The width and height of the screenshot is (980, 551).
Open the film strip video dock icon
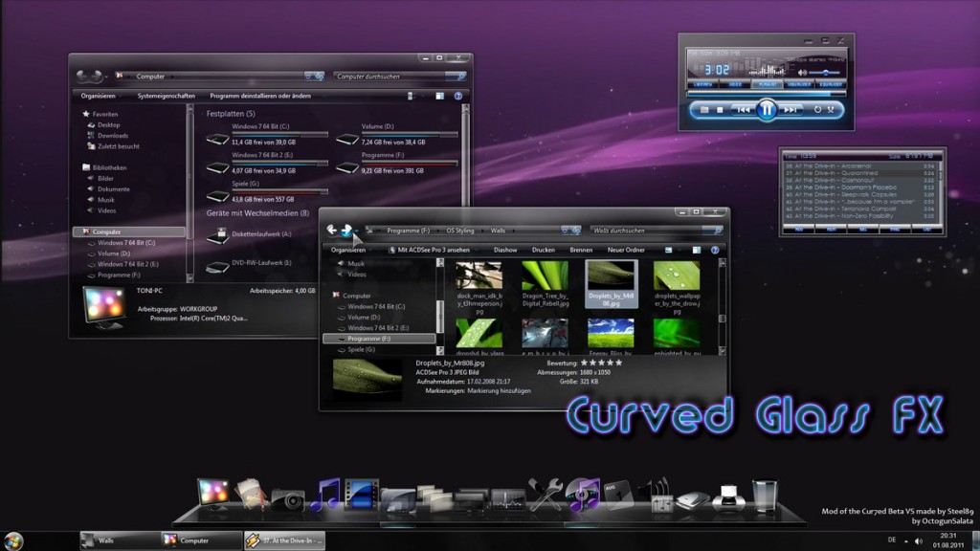pyautogui.click(x=361, y=494)
